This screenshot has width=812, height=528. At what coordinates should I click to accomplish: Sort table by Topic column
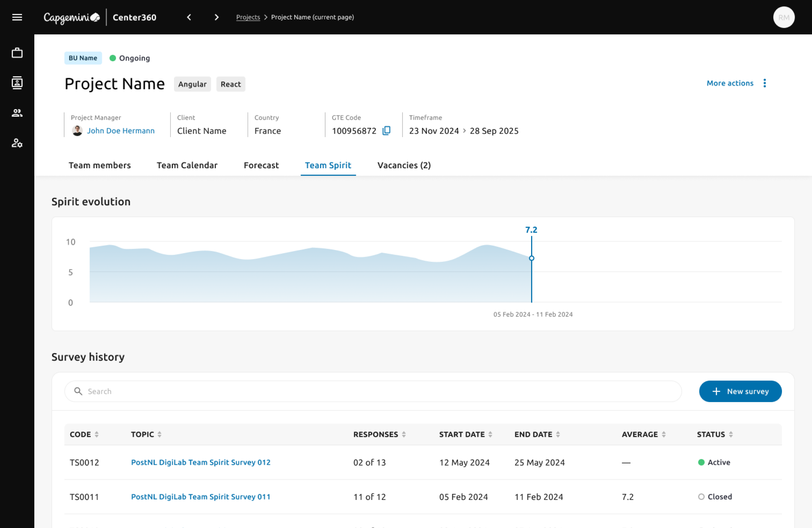point(159,434)
